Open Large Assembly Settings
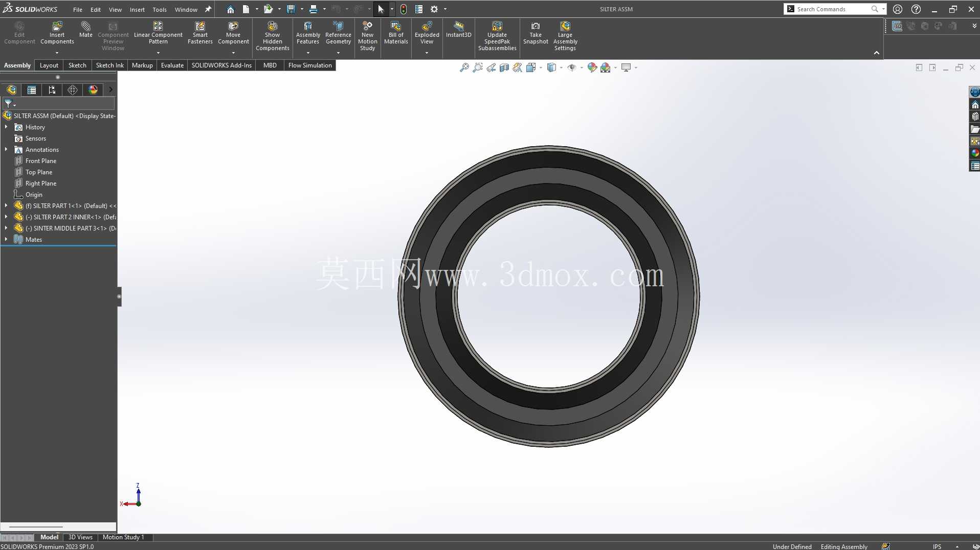Image resolution: width=980 pixels, height=550 pixels. coord(565,36)
